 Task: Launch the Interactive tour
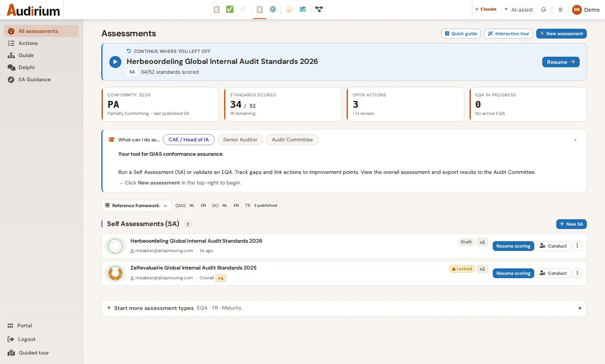coord(509,34)
